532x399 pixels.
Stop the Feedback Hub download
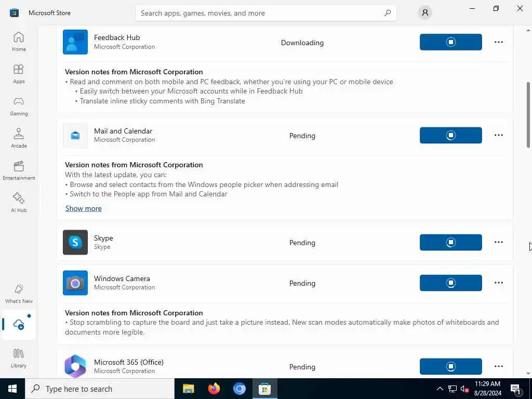tap(450, 42)
